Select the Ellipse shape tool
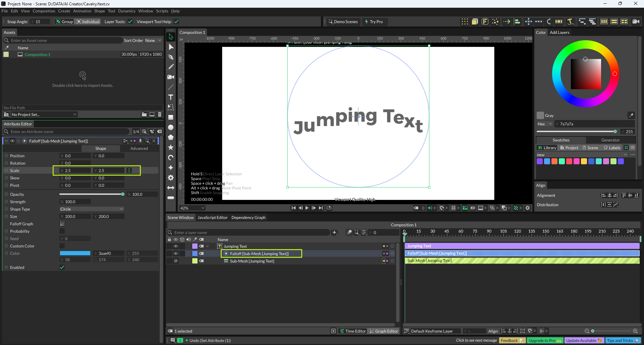The image size is (644, 345). [171, 127]
